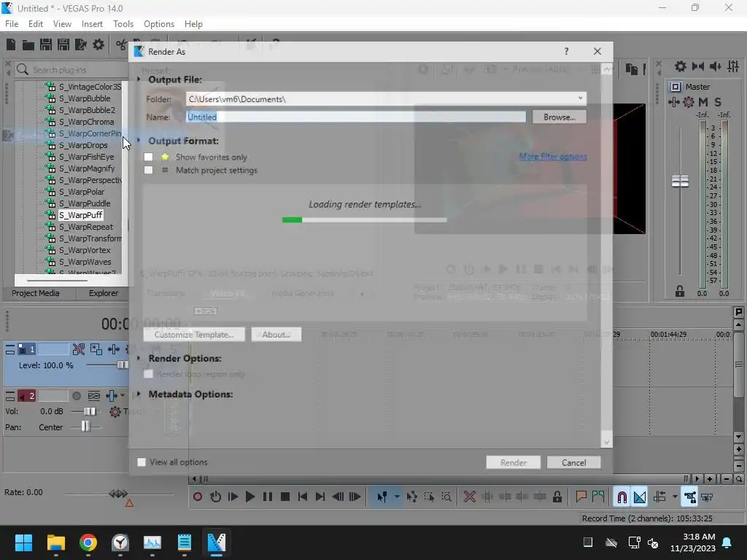This screenshot has width=747, height=560.
Task: Click the Loop Playback transport icon
Action: (x=215, y=497)
